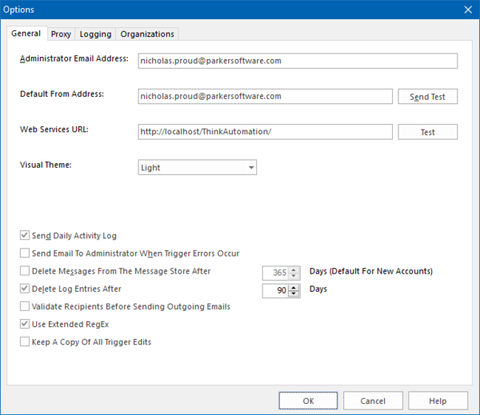Focus the Default From Address field
The height and width of the screenshot is (415, 480).
pos(265,96)
